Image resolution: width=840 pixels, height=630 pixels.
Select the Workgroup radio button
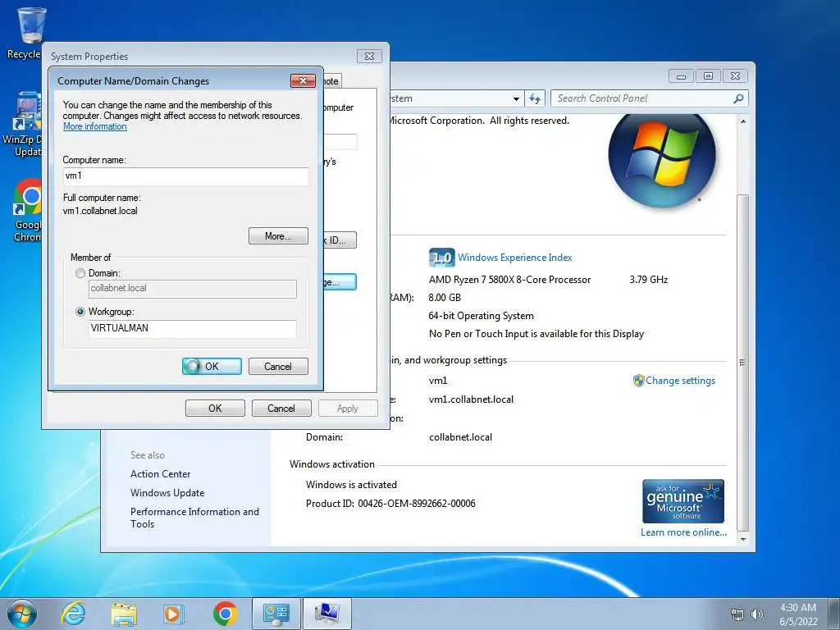(80, 312)
